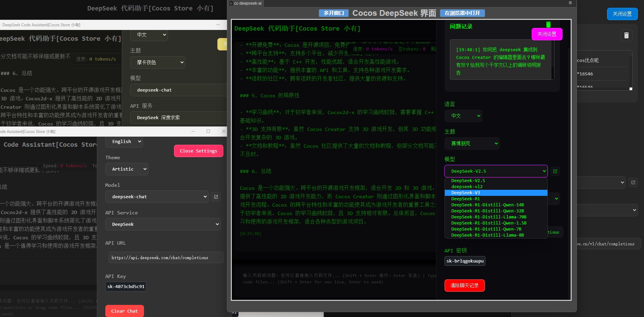The height and width of the screenshot is (317, 644).
Task: Select DeepSeek-R1 from model list
Action: pyautogui.click(x=496, y=199)
